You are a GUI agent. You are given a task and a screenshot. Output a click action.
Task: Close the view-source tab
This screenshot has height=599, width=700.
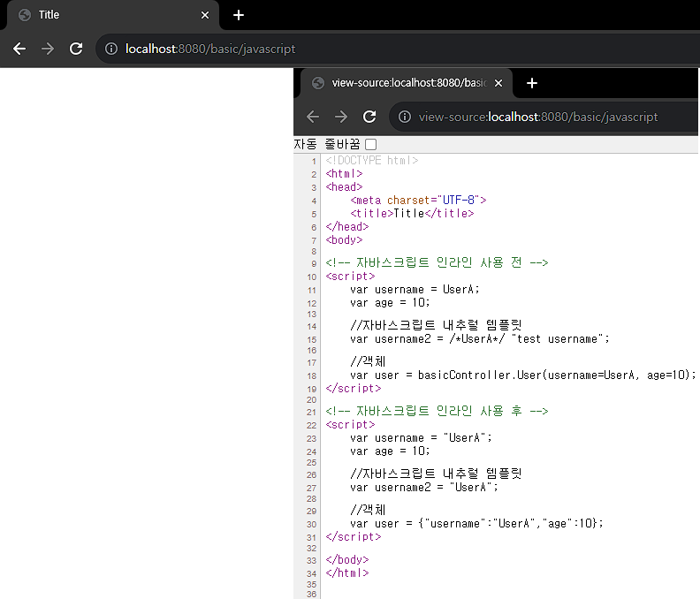tap(498, 83)
